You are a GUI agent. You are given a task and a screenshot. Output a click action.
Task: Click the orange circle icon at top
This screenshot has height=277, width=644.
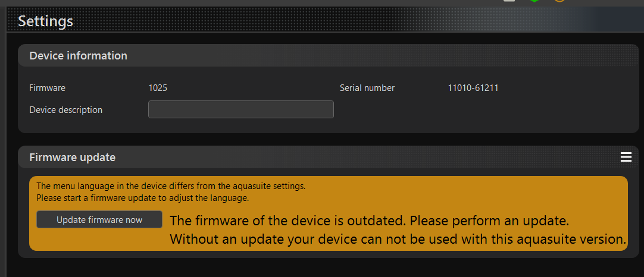559,1
